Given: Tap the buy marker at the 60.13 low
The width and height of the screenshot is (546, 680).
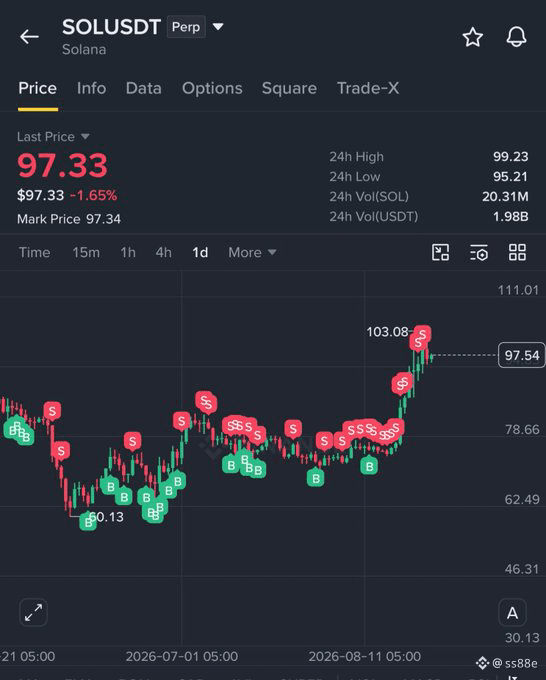Looking at the screenshot, I should click(88, 521).
